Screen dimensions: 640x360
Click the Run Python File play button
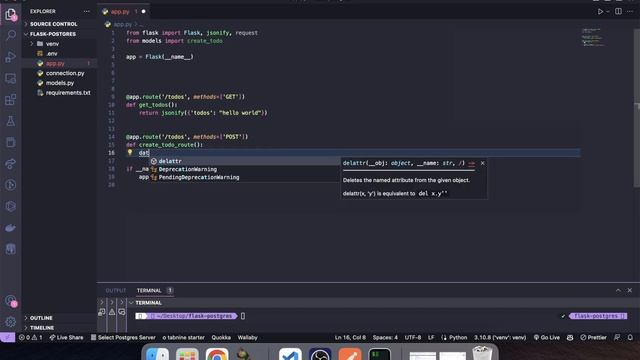(600, 11)
